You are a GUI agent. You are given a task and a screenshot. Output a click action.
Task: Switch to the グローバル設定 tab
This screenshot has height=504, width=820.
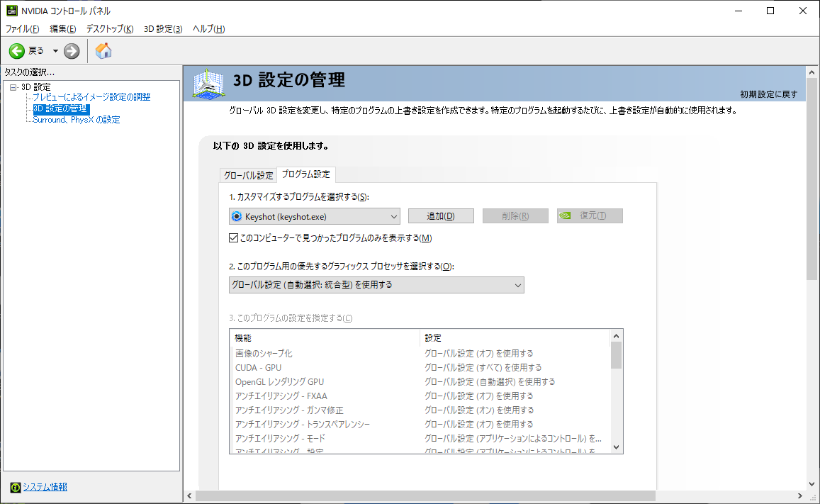tap(248, 175)
